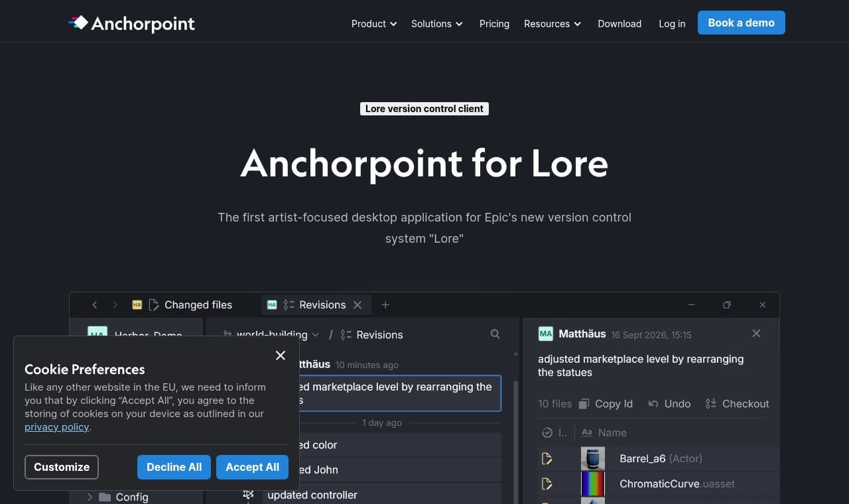The width and height of the screenshot is (849, 504).
Task: Click the HA badge on Changed files tab
Action: 137,305
